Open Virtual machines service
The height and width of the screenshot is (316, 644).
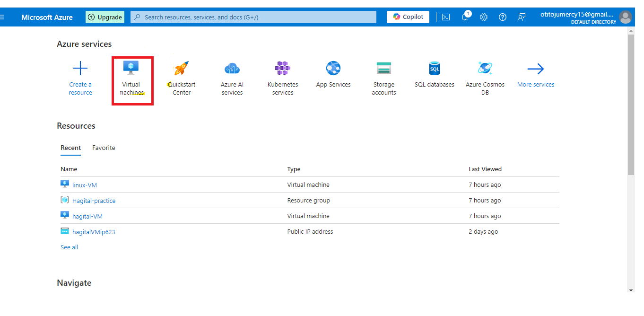point(131,68)
